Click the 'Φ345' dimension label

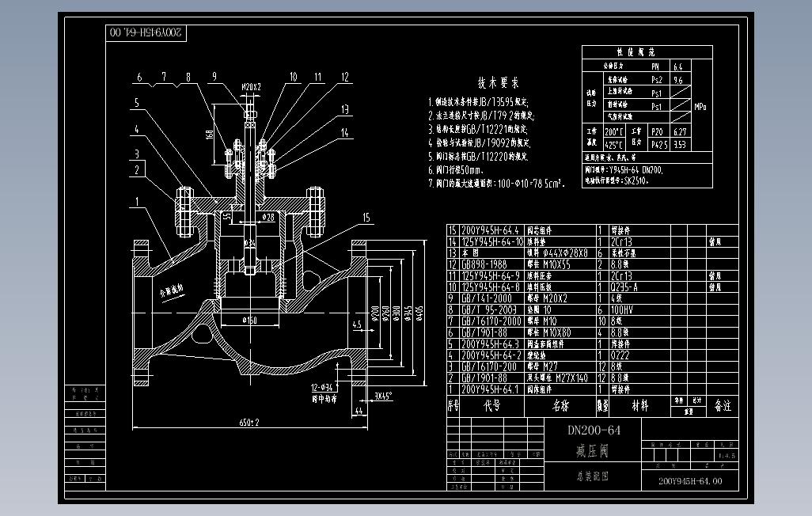(408, 313)
